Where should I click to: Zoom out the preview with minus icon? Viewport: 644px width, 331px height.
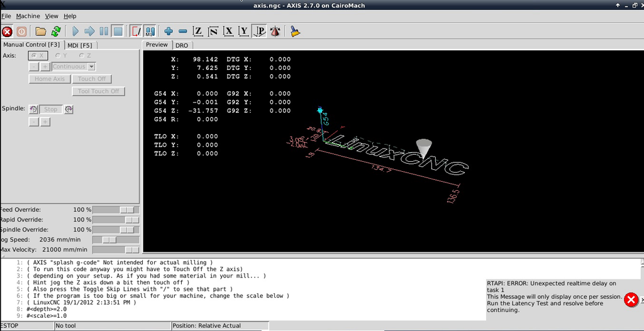point(183,31)
